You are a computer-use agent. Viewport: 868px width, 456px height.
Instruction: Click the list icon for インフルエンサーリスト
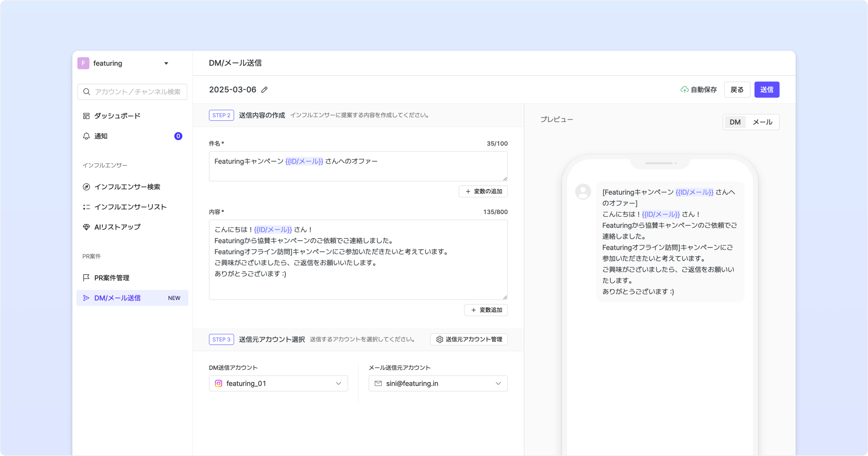tap(86, 207)
